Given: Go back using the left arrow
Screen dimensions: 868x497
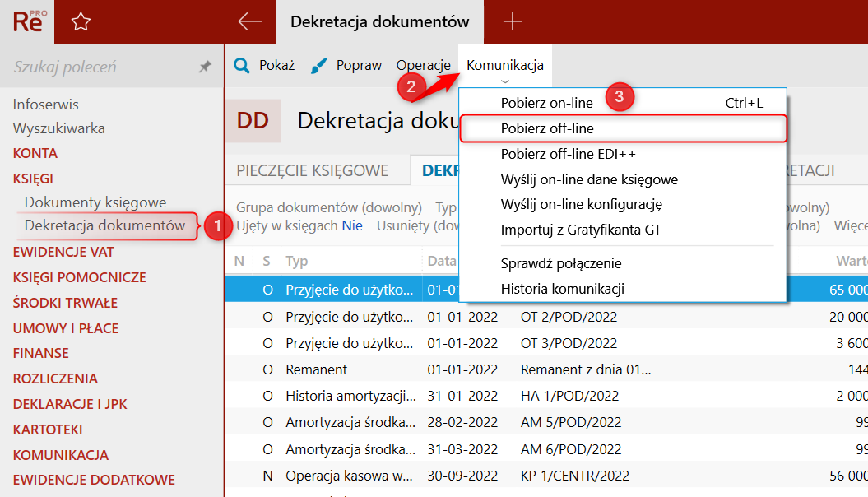Looking at the screenshot, I should pos(249,22).
